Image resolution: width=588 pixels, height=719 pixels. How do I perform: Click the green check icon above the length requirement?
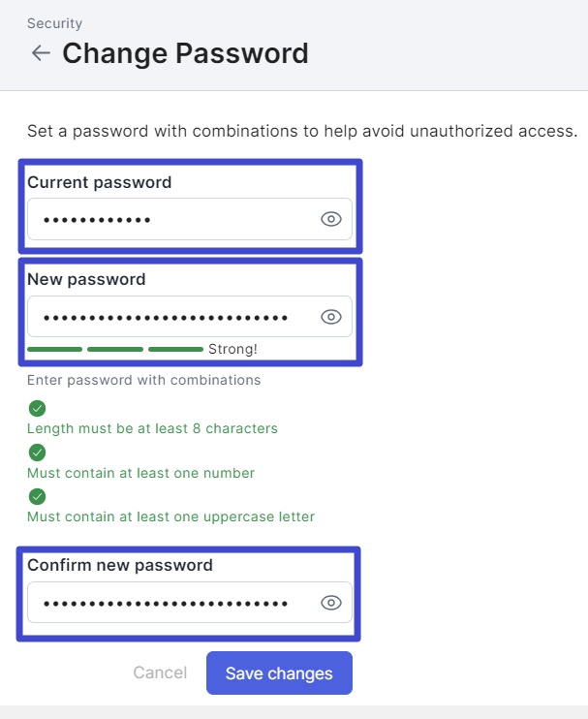[x=37, y=408]
